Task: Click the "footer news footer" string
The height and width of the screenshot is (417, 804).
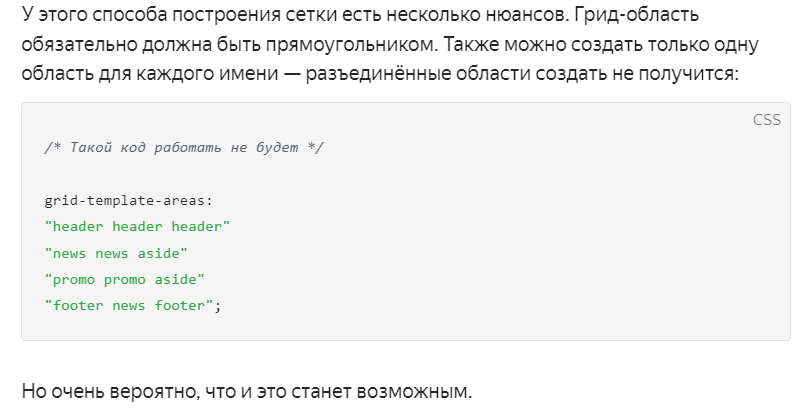Action: click(x=129, y=306)
